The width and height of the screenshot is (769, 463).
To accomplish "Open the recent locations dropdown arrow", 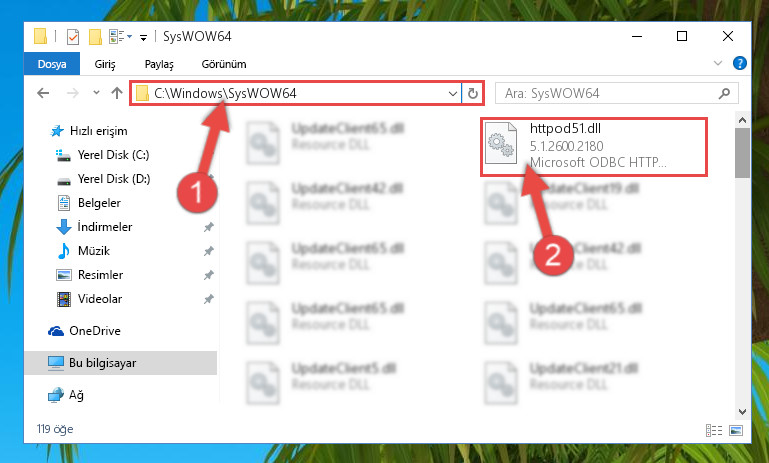I will 96,93.
